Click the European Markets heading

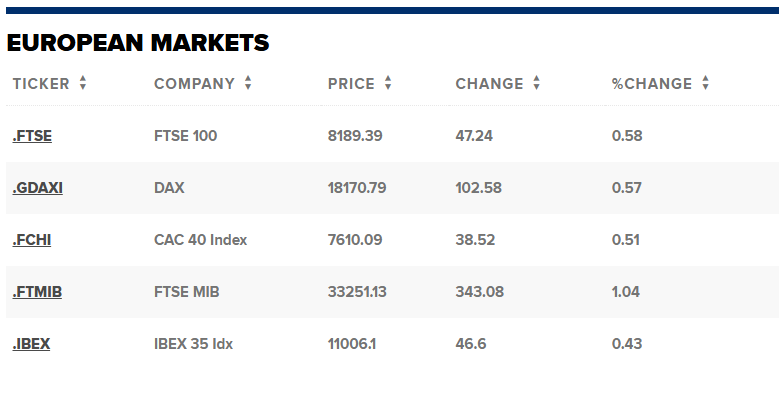click(138, 43)
